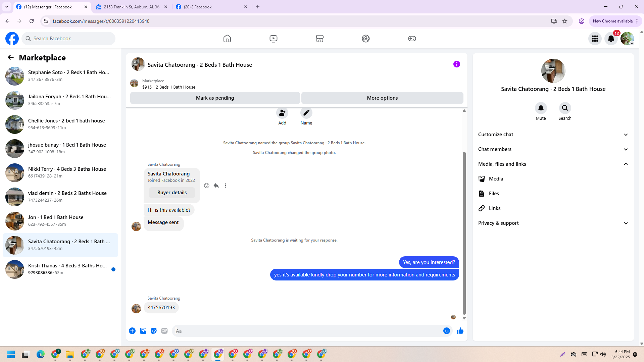
Task: Click the Name edit pencil icon
Action: point(306,113)
